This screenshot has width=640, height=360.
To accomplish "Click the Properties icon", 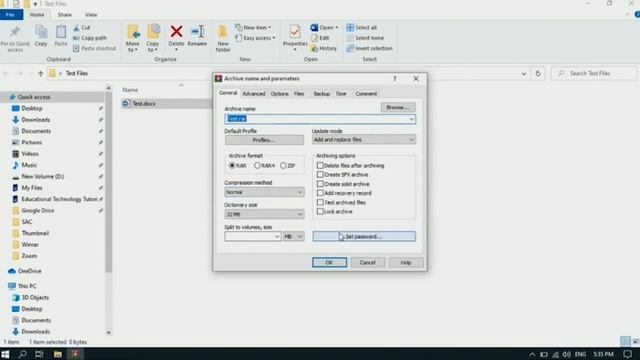I will pyautogui.click(x=295, y=32).
